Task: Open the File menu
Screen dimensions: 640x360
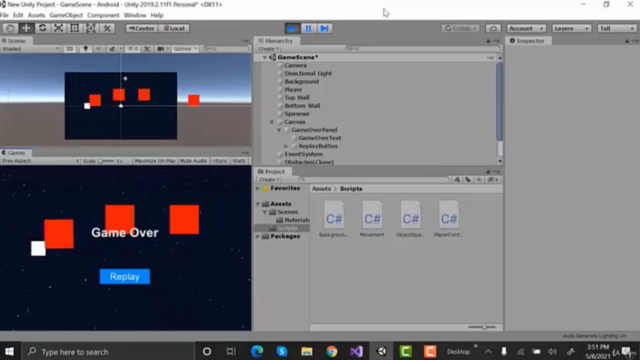Action: pos(4,15)
